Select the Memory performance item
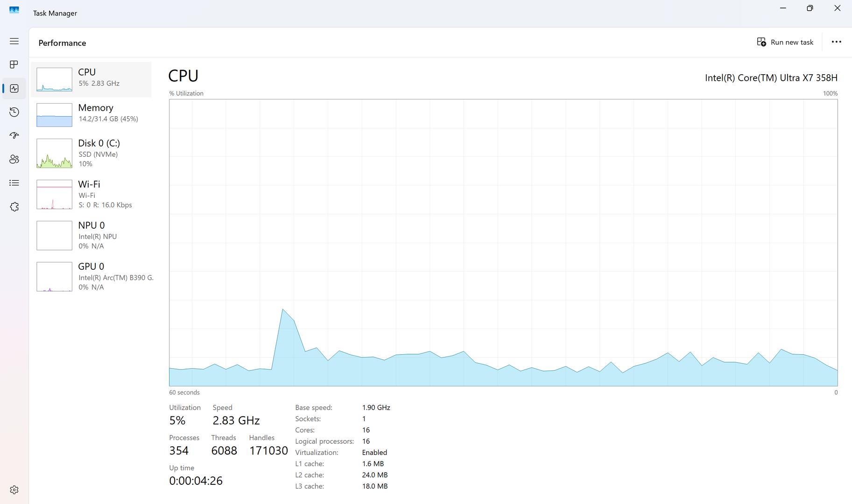Viewport: 852px width, 504px height. 92,115
